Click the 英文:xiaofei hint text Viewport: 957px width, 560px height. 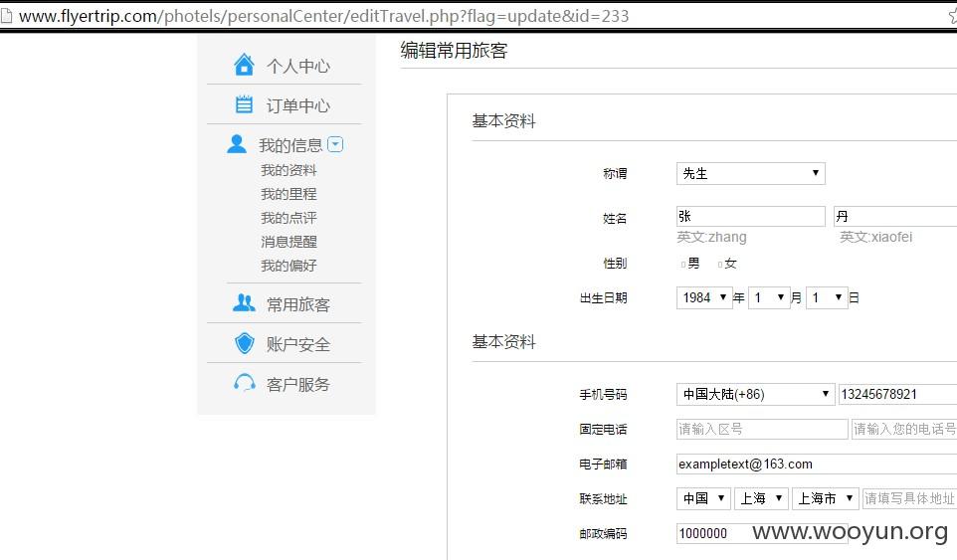(875, 237)
